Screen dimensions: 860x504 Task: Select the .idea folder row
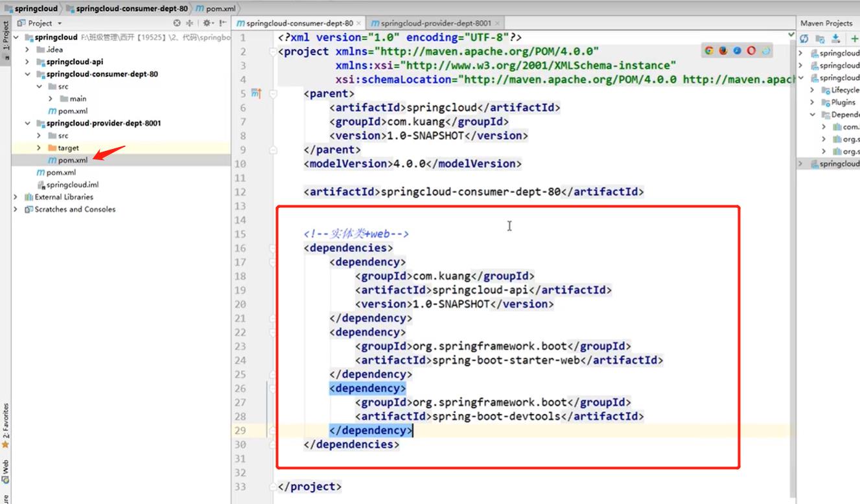(x=121, y=50)
